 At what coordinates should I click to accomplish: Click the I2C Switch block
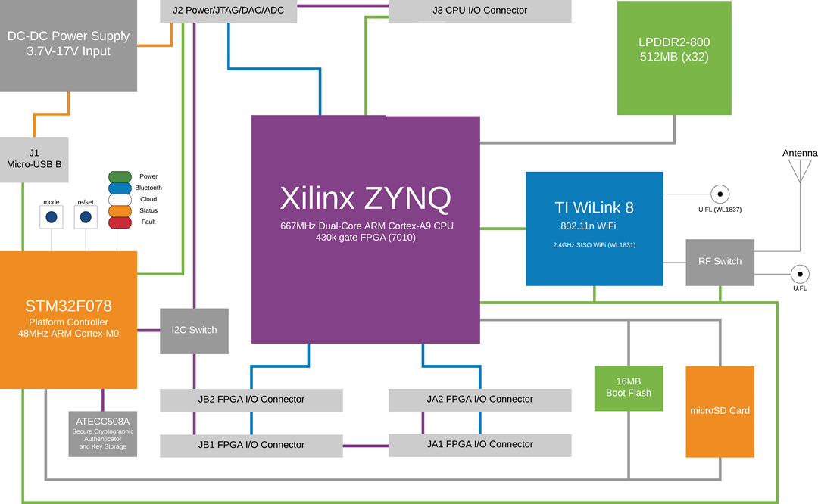pyautogui.click(x=194, y=331)
